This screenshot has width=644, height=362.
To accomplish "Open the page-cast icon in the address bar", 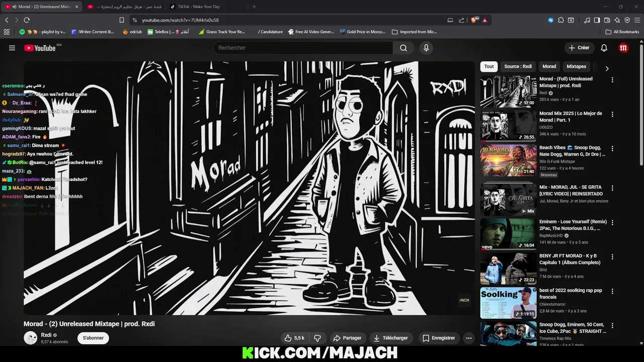I will (x=450, y=20).
